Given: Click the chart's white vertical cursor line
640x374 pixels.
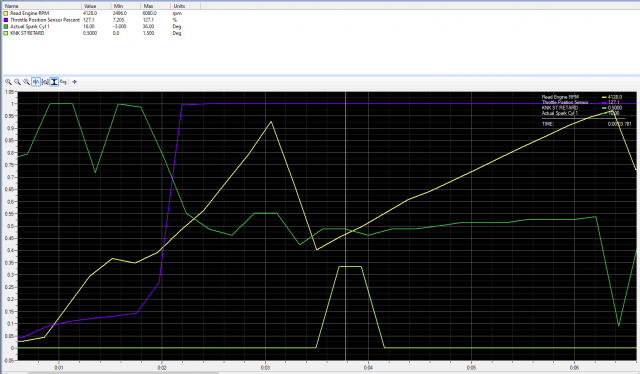Looking at the screenshot, I should pos(346,226).
